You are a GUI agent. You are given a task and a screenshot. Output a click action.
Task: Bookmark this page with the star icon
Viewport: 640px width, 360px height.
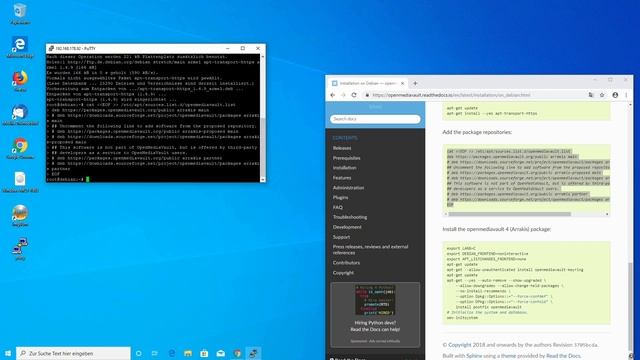602,95
